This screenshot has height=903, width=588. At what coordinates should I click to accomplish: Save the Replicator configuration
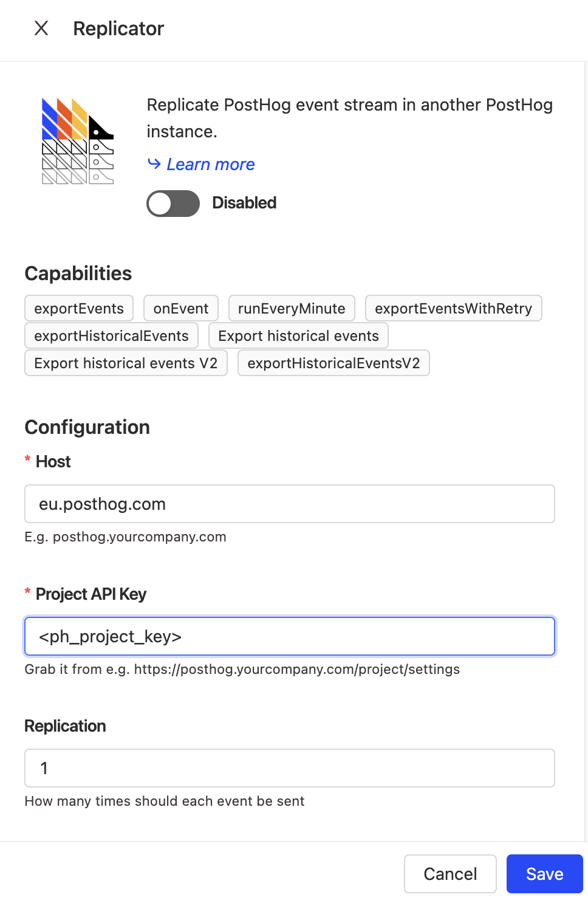(544, 874)
